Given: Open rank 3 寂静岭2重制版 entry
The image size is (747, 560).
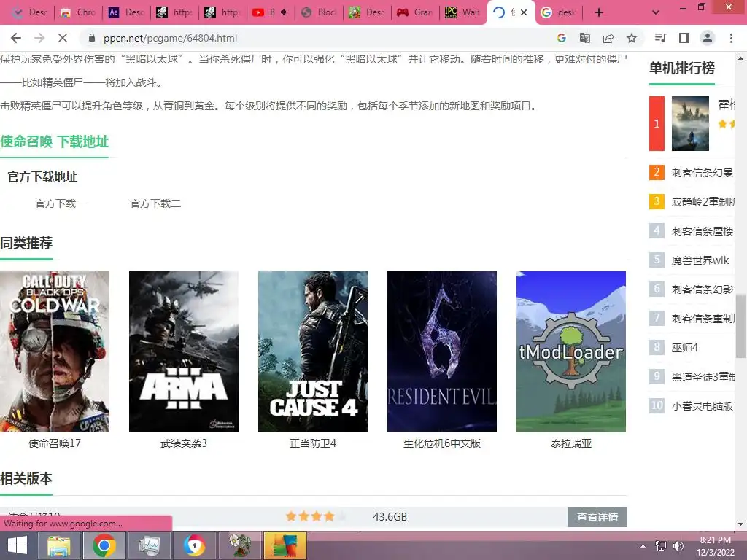Looking at the screenshot, I should click(x=703, y=201).
